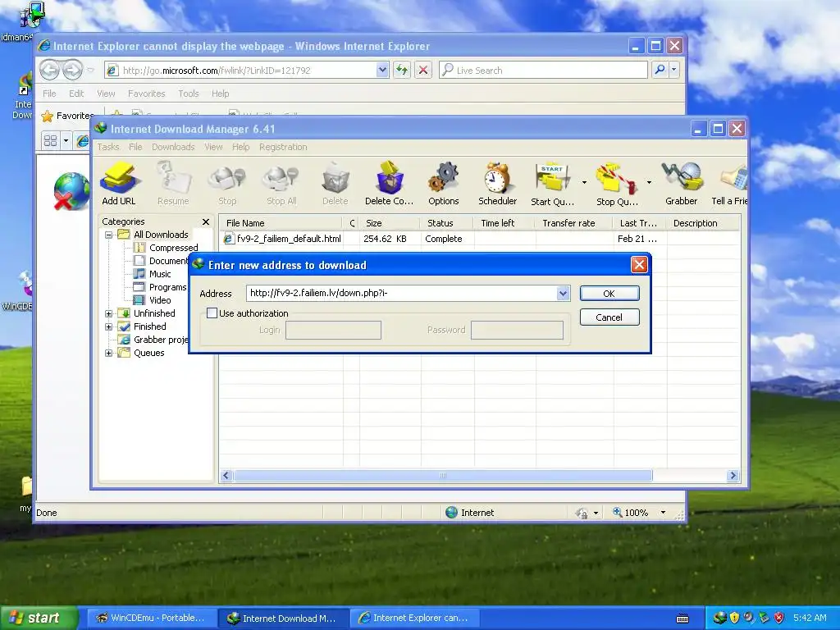Select the Grabber projects tree item
Image resolution: width=840 pixels, height=630 pixels.
pyautogui.click(x=161, y=340)
